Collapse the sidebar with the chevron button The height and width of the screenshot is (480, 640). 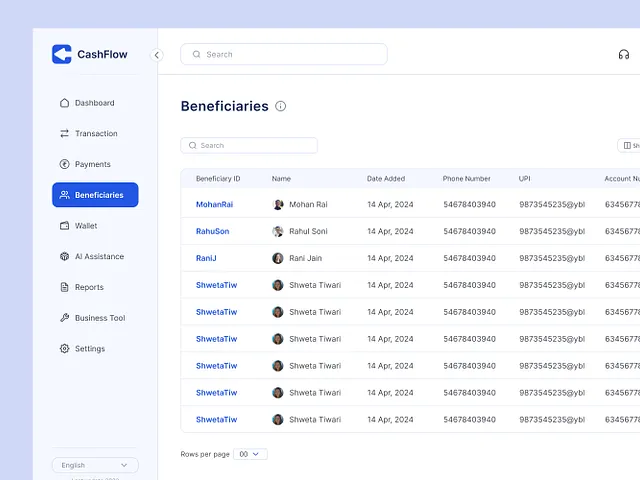pyautogui.click(x=156, y=55)
